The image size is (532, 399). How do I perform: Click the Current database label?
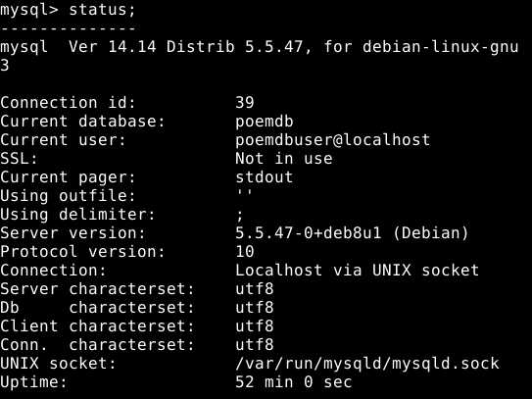click(82, 122)
